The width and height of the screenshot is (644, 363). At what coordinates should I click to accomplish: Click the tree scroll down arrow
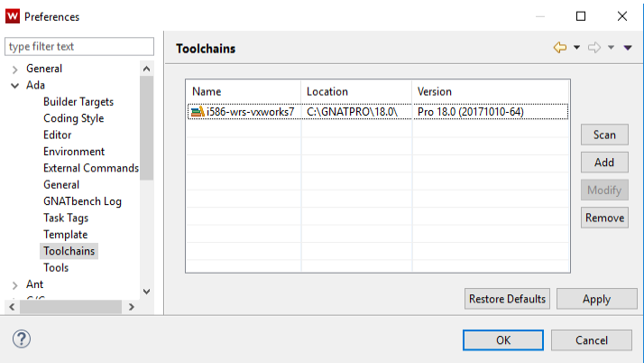coord(147,291)
